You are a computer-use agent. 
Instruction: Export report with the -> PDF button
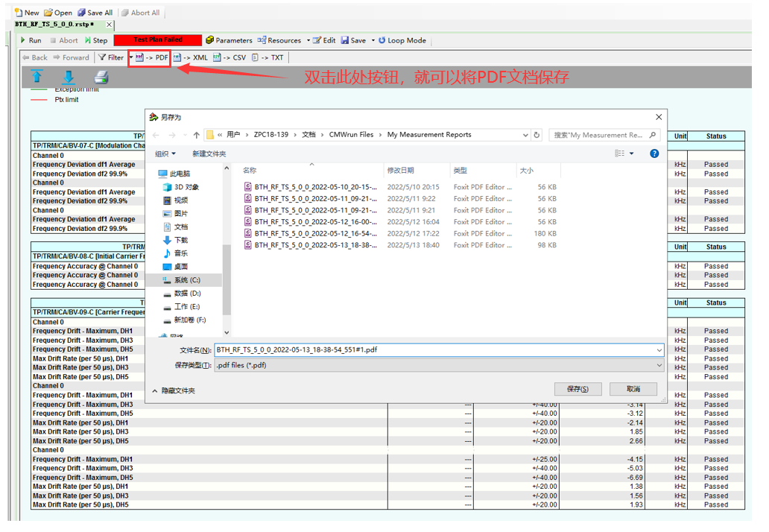click(x=152, y=58)
